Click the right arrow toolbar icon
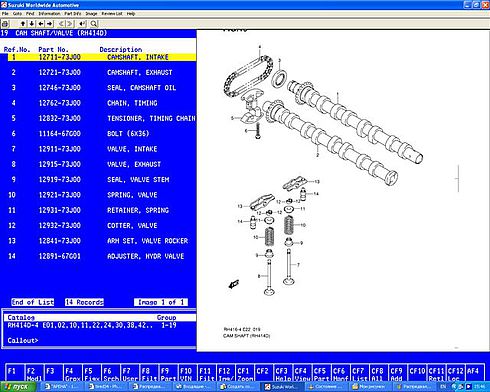 click(x=50, y=24)
